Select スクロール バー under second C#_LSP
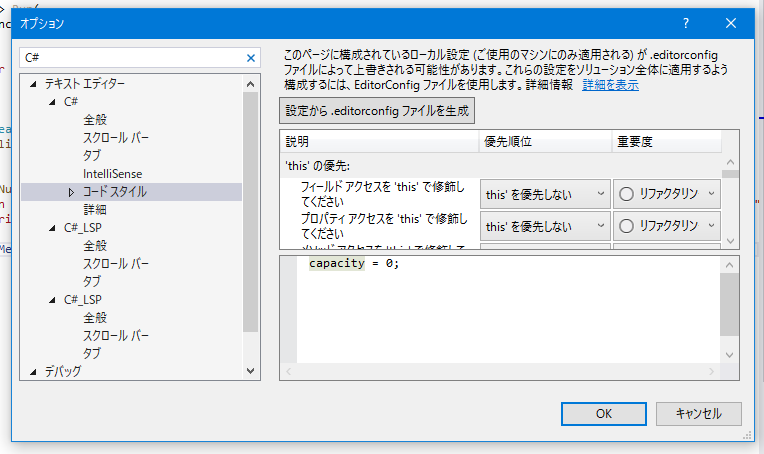 click(115, 336)
